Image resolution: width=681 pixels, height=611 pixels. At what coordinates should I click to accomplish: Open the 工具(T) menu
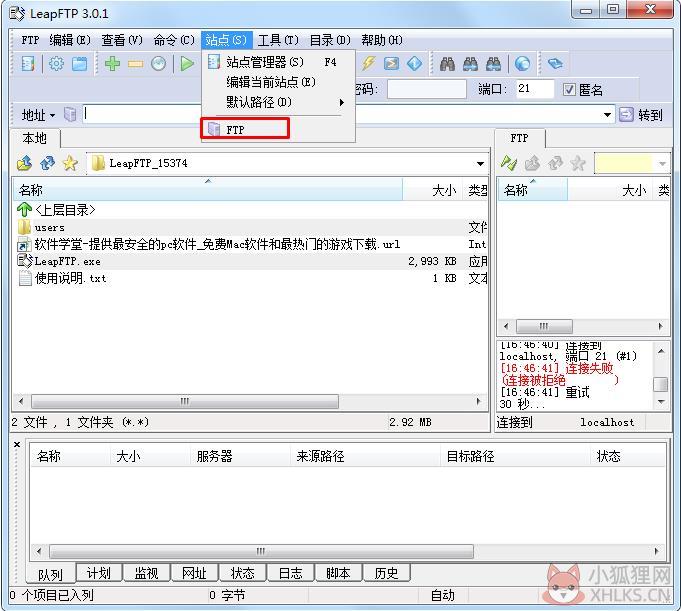click(x=278, y=40)
